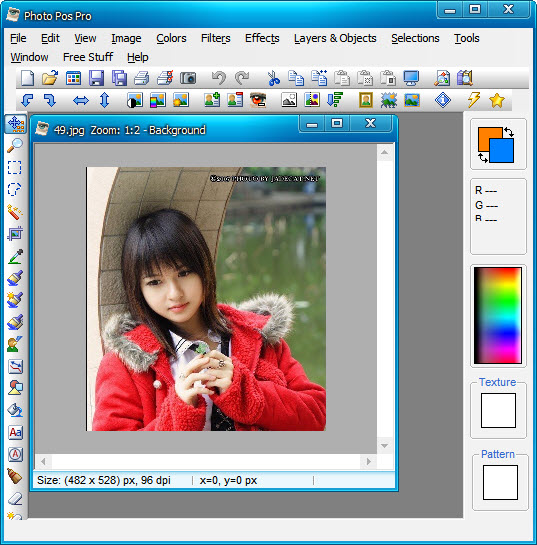Select the Magic Wand tool

[x=15, y=212]
